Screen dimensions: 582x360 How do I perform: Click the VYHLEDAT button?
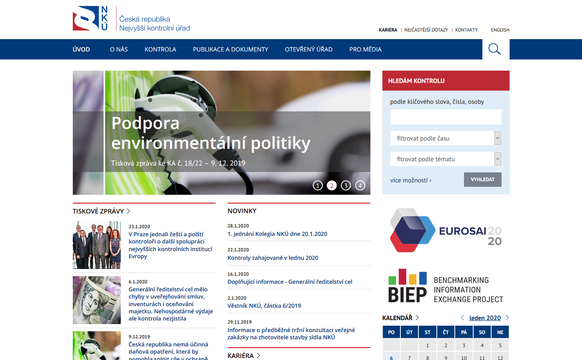tap(483, 179)
